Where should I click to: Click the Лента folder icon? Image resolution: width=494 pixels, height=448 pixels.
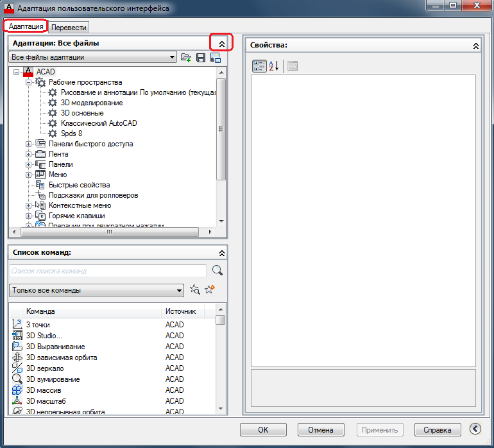tap(40, 154)
